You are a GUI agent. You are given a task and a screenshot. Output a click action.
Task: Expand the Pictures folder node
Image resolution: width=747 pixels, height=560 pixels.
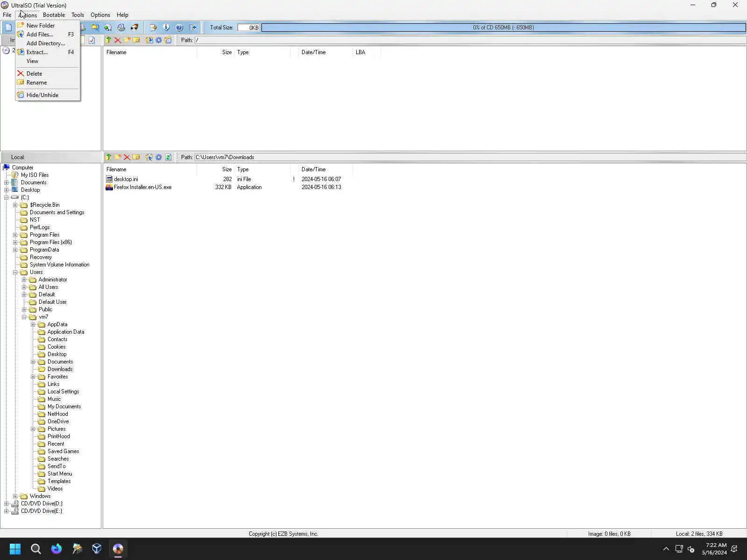[x=33, y=429]
